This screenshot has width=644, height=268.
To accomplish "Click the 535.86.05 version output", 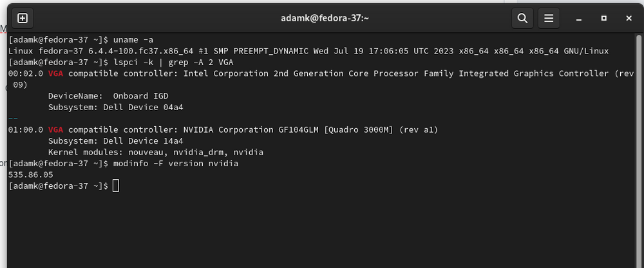I will (x=31, y=175).
